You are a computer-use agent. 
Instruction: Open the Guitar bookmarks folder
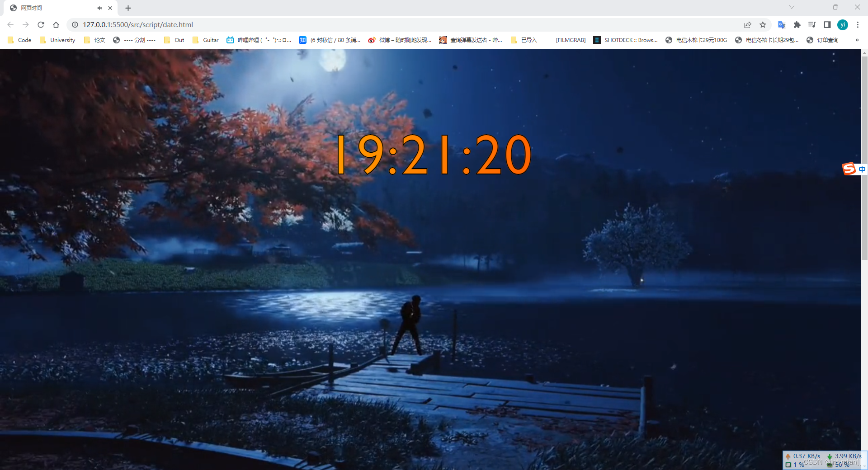click(206, 40)
